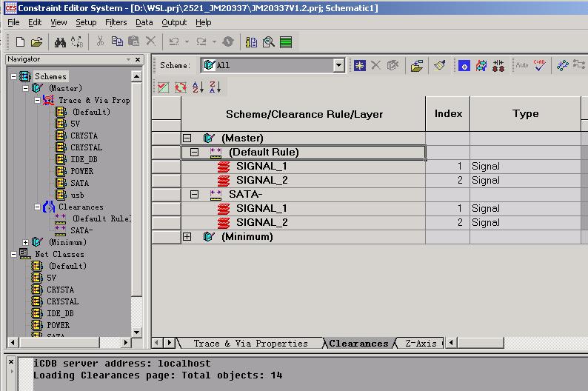This screenshot has height=391, width=588.
Task: Select SATA- under Clearances in Navigator
Action: tap(81, 230)
